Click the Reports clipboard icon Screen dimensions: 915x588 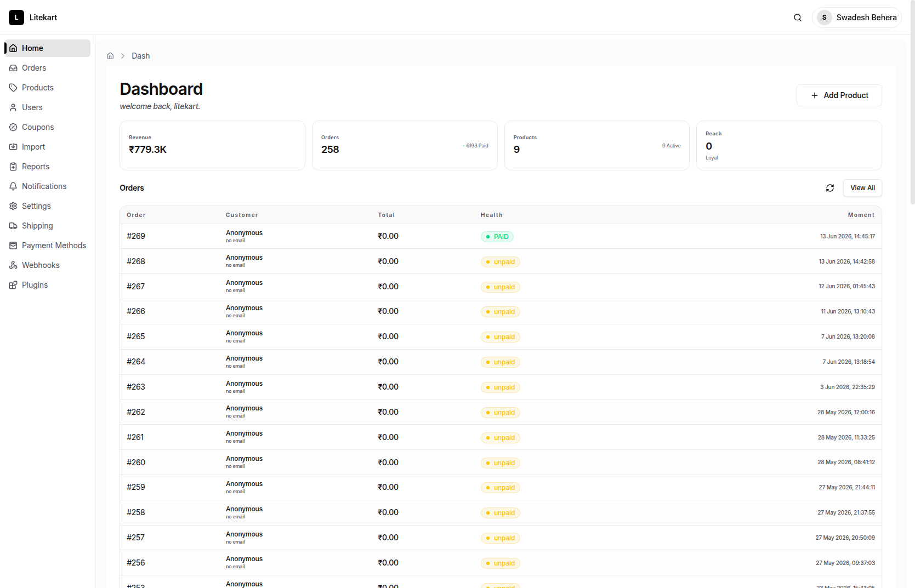13,167
